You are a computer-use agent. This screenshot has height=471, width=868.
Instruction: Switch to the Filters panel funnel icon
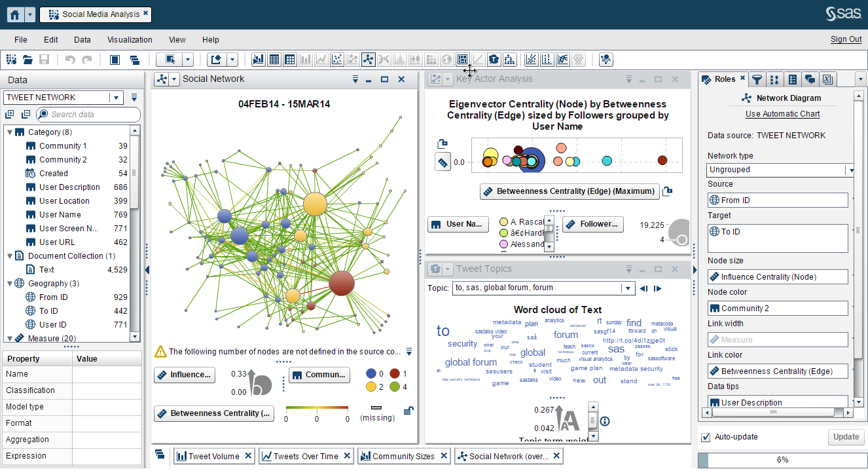757,79
